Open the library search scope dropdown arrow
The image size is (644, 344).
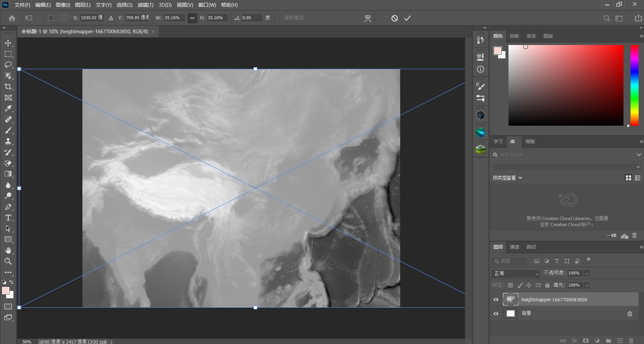click(639, 155)
